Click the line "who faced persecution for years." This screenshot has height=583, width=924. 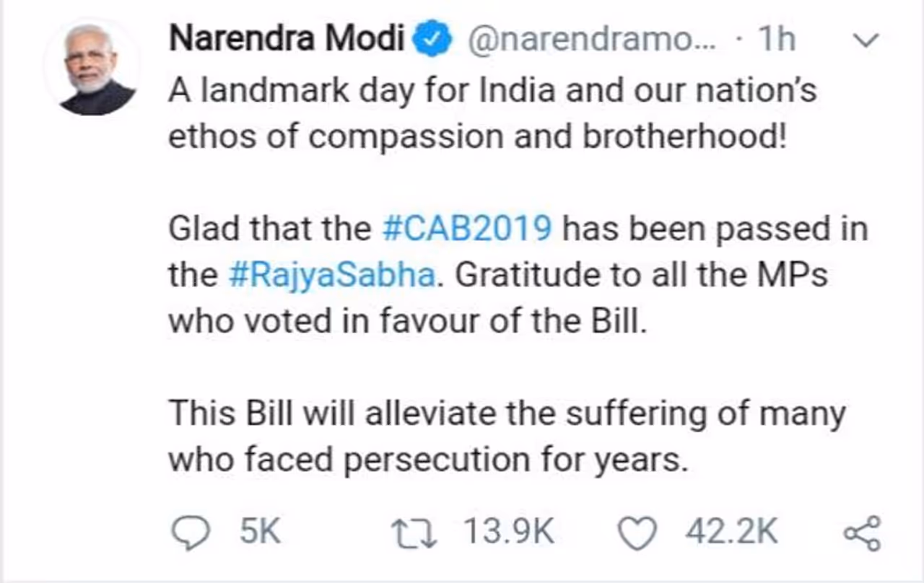tap(427, 460)
